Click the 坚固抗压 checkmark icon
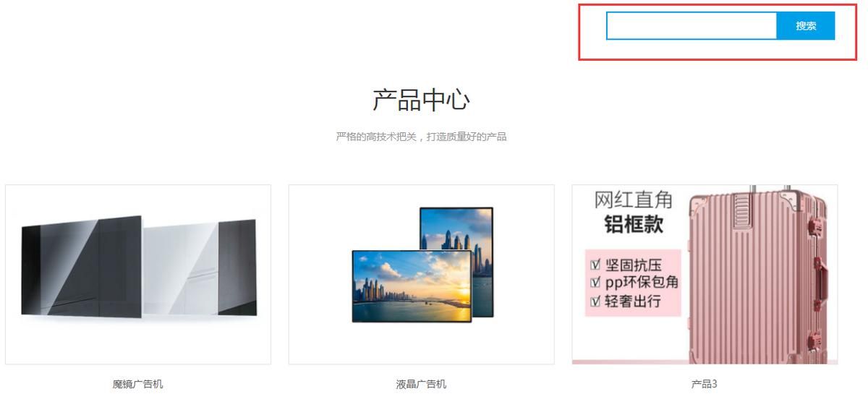Image resolution: width=868 pixels, height=394 pixels. [x=595, y=265]
